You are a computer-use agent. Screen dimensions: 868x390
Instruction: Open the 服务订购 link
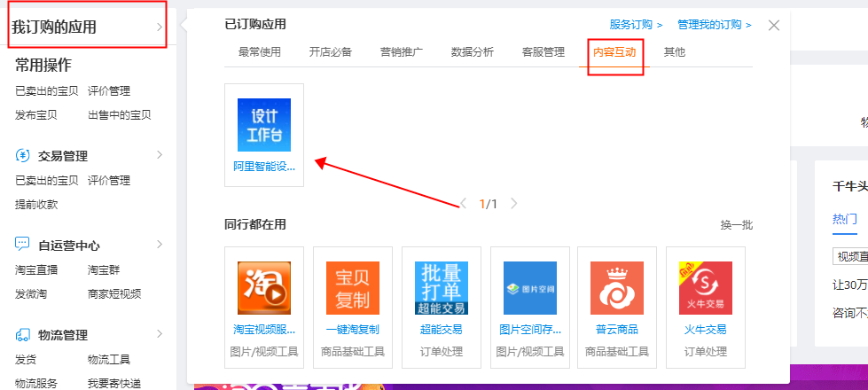[x=635, y=25]
